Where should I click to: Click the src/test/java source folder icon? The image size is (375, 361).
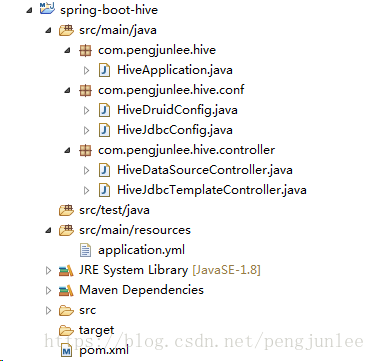point(66,210)
